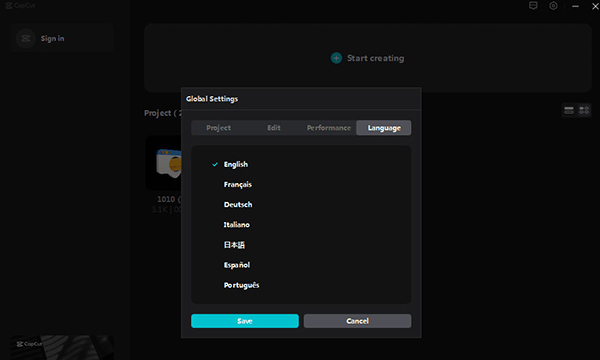Open the settings hexagon icon
600x360 pixels.
point(553,6)
